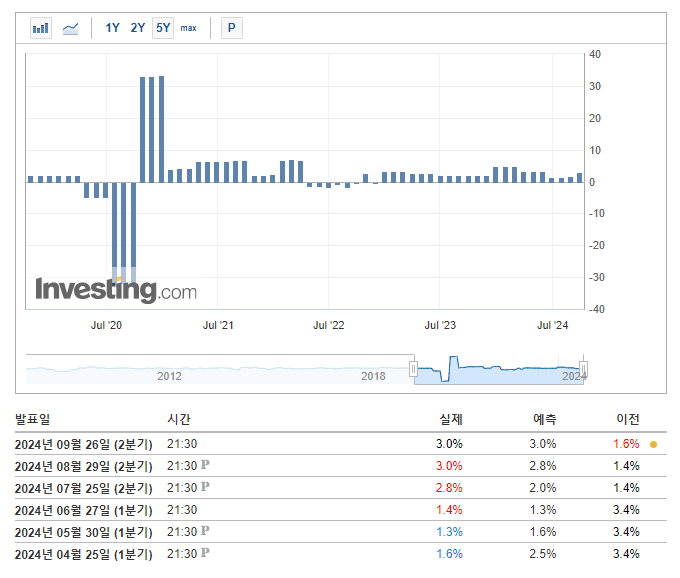
Task: Open the 2024년 06월 27일 release row
Action: coord(341,510)
